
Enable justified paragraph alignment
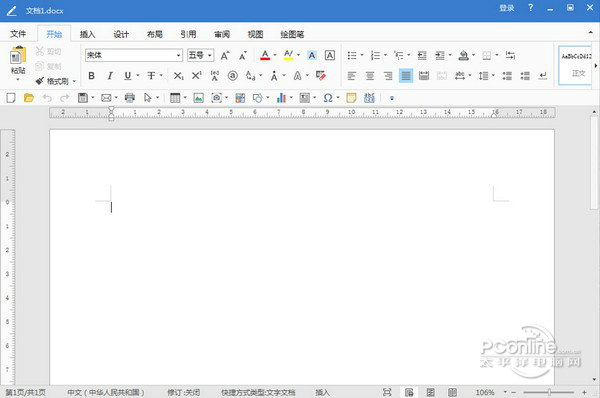[x=406, y=76]
